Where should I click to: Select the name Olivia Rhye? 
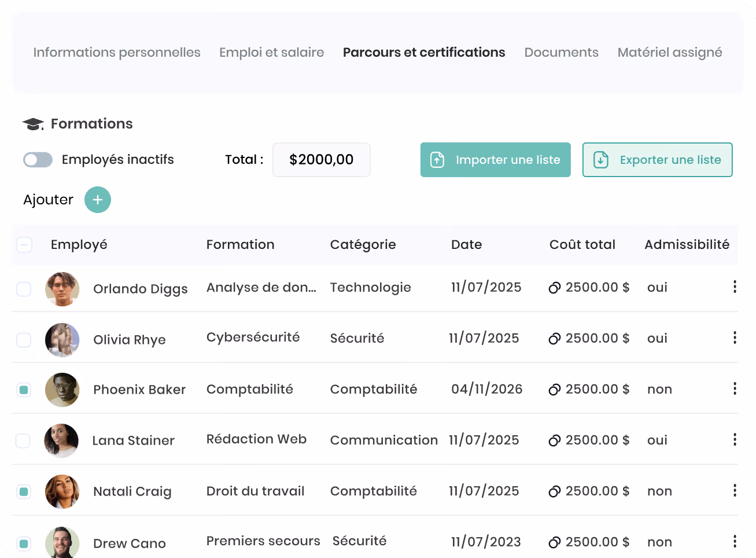click(x=130, y=340)
